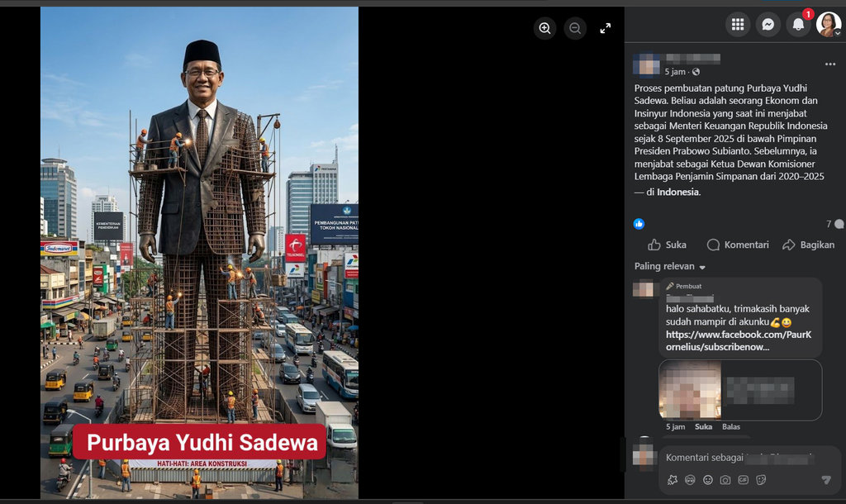Open the Facebook apps grid menu

pyautogui.click(x=738, y=25)
